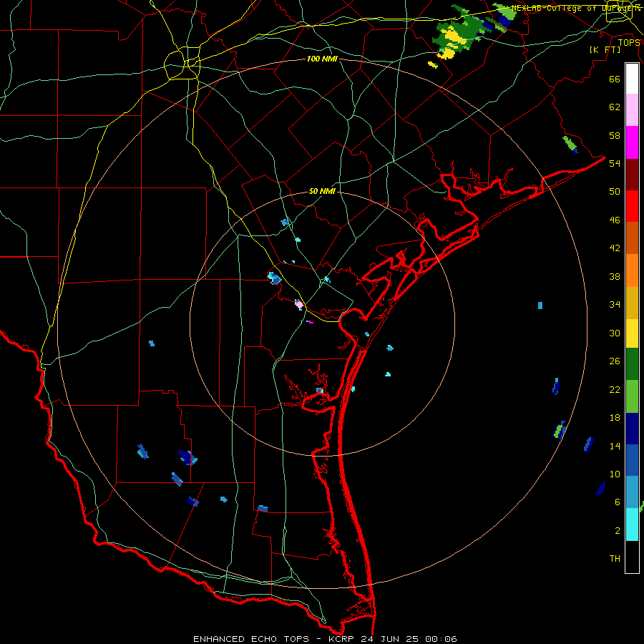Click the "TOPS" legend title
The height and width of the screenshot is (644, 644).
pyautogui.click(x=628, y=43)
